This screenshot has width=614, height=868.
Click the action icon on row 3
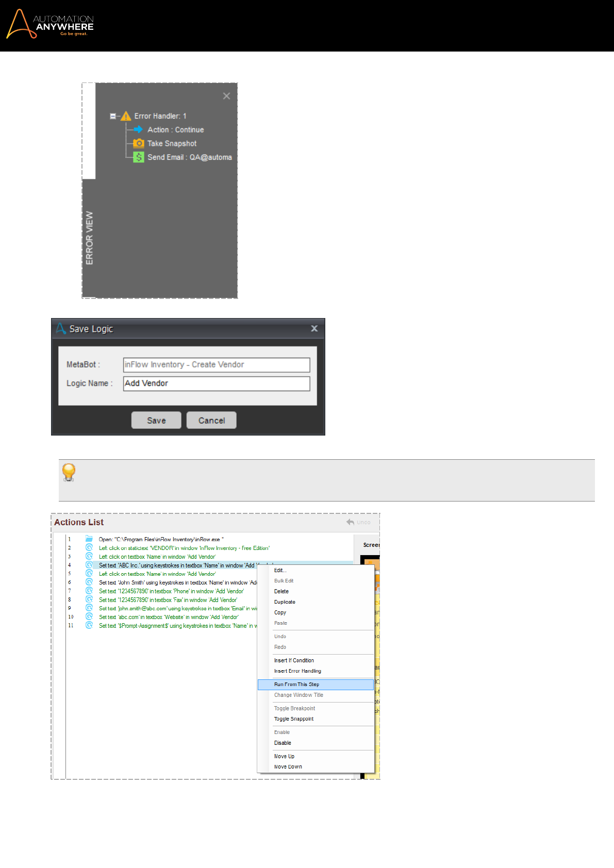pyautogui.click(x=89, y=556)
